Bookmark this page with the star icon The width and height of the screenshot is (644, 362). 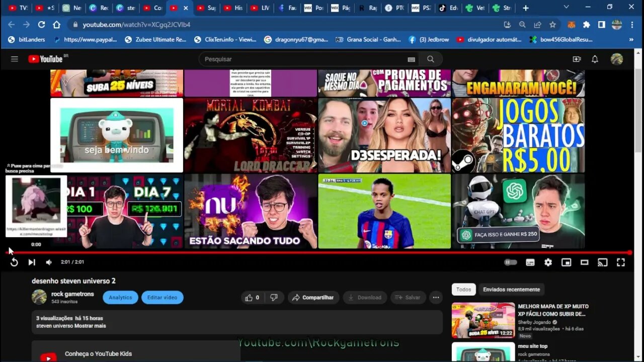point(552,25)
